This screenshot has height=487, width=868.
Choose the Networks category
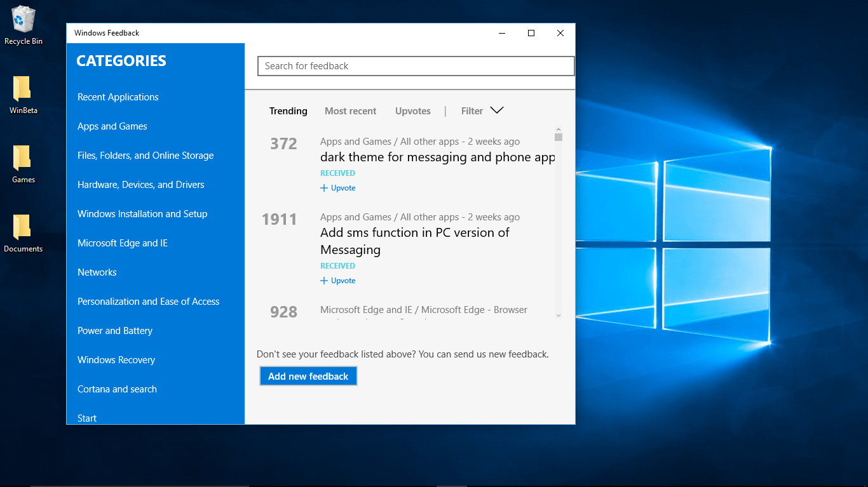click(97, 272)
